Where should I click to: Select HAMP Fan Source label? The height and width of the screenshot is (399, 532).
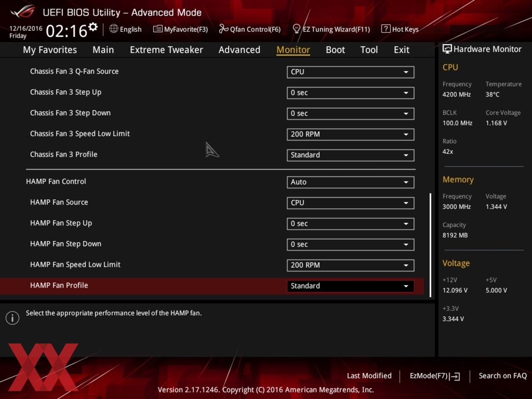(x=59, y=202)
